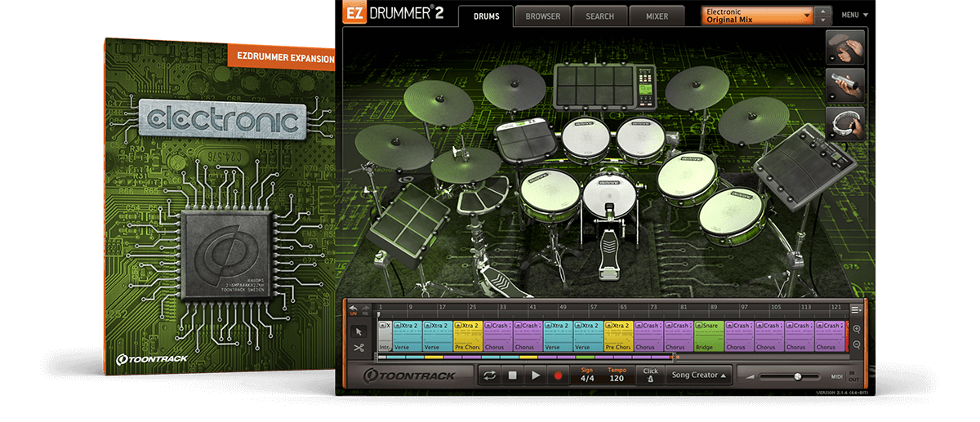980x422 pixels.
Task: Select the scissors split tool
Action: click(359, 348)
